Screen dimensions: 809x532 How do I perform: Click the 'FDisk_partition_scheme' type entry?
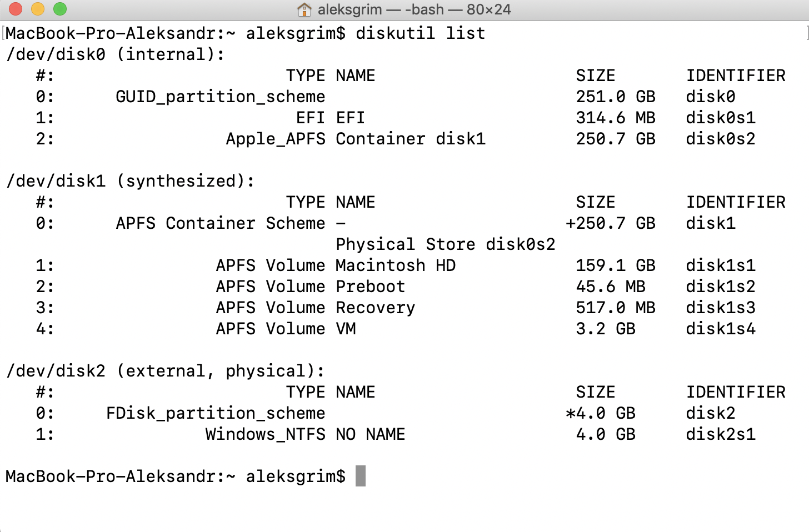click(216, 413)
